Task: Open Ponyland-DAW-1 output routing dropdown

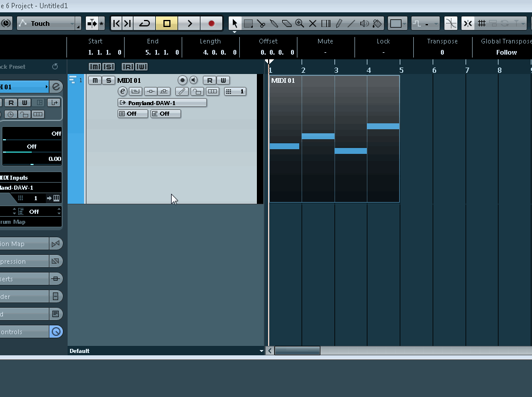Action: 162,103
